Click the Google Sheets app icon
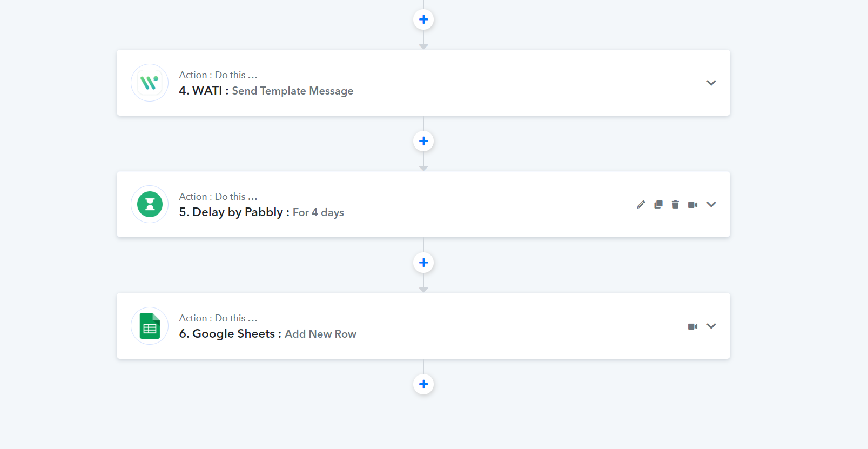This screenshot has width=868, height=449. pos(150,326)
